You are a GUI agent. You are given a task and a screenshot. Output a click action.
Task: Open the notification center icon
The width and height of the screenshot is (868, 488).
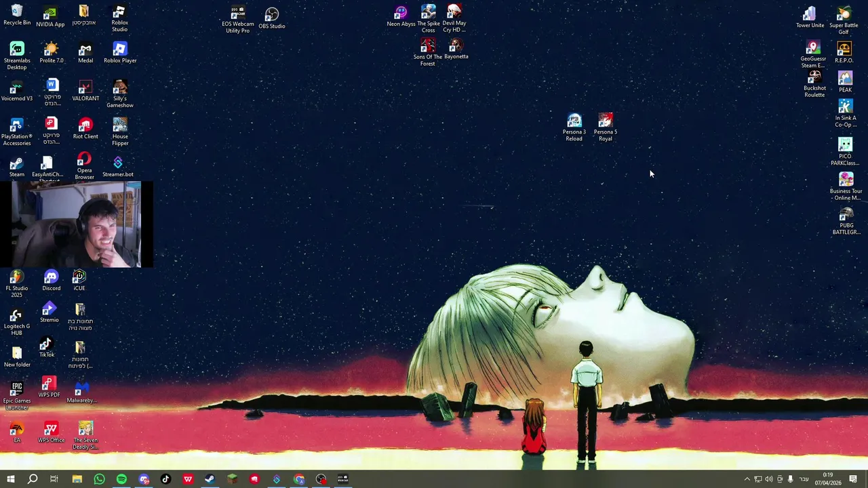853,479
